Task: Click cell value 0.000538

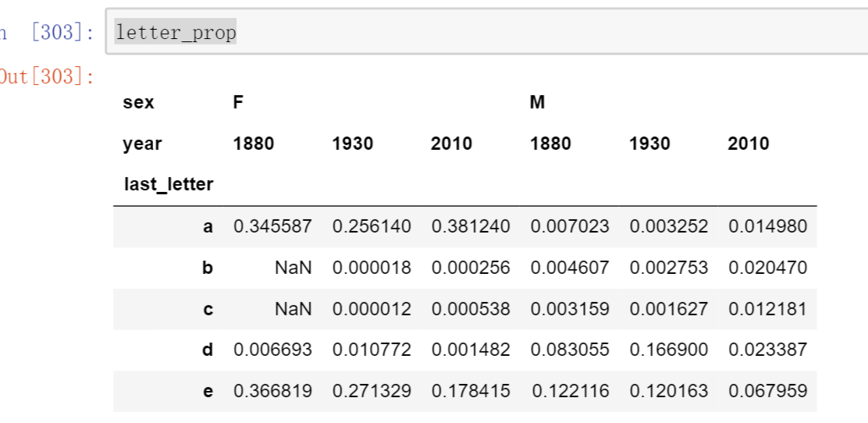Action: click(471, 309)
